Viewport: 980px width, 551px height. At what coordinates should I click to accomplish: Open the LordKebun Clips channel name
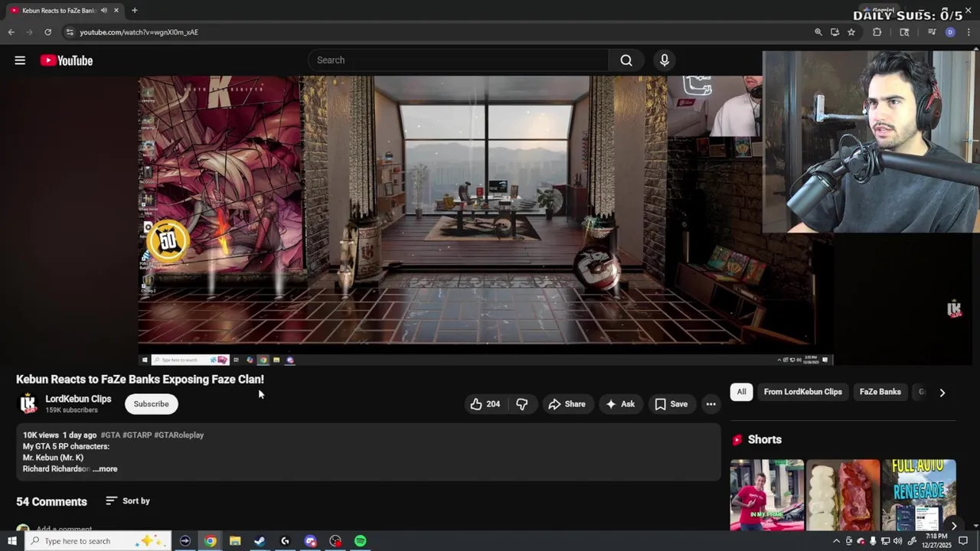pos(78,399)
